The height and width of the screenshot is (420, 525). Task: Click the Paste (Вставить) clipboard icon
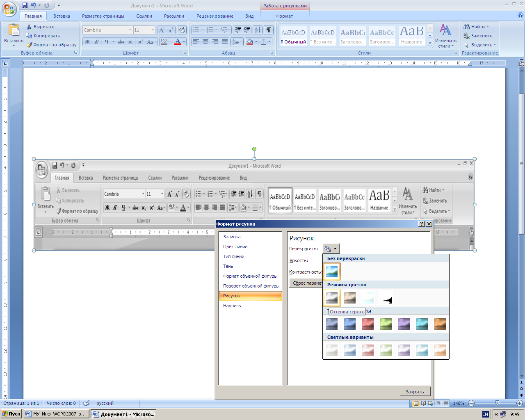click(x=14, y=30)
